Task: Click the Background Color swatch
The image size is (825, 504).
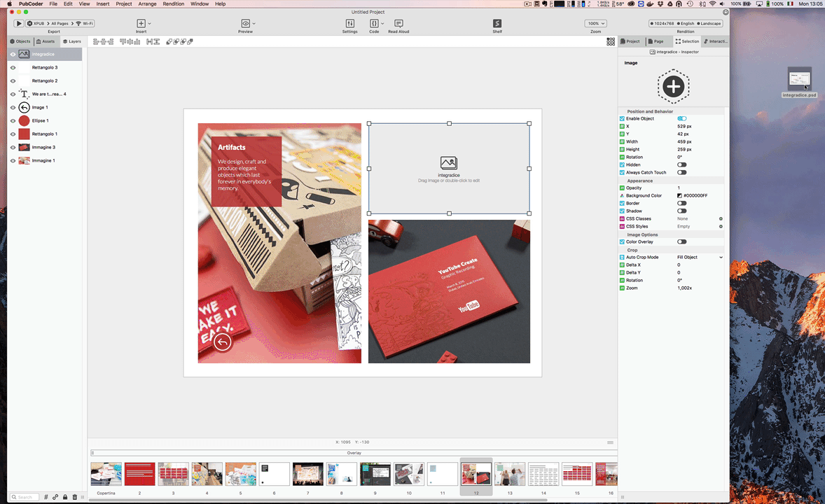Action: 679,195
